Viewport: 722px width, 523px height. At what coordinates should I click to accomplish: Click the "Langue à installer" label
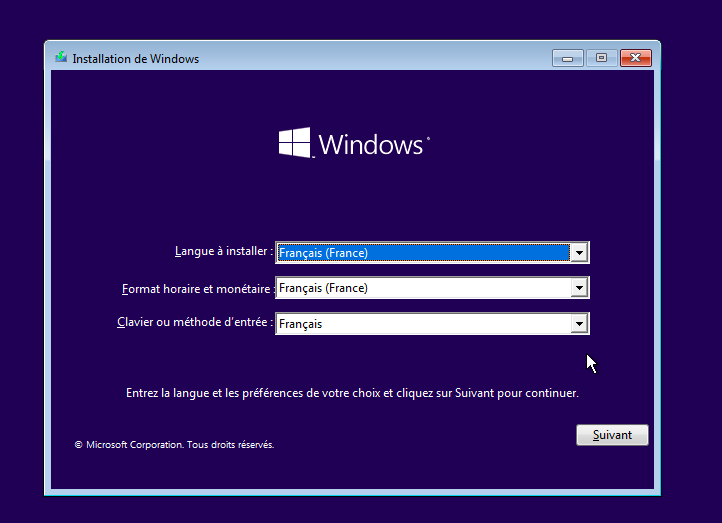coord(222,252)
